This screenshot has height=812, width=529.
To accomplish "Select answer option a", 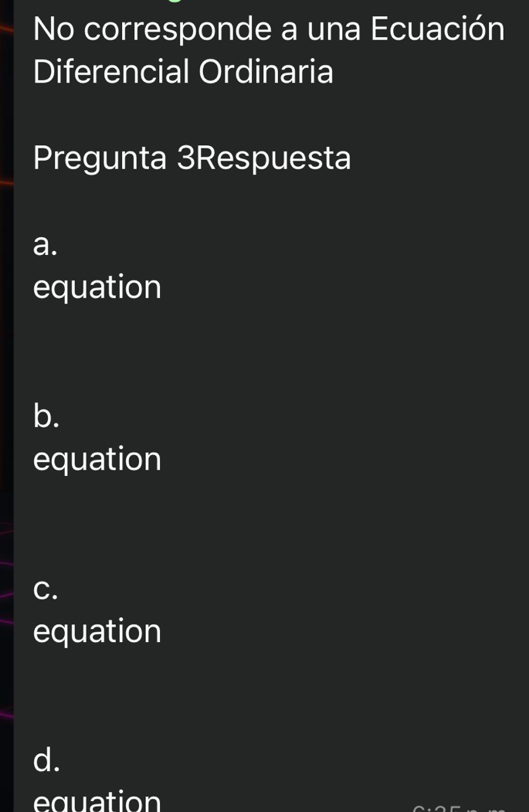I will coord(45,246).
